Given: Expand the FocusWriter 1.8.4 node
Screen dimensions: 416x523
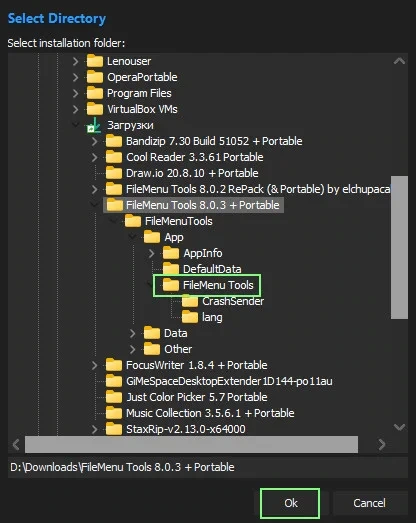Looking at the screenshot, I should (x=95, y=366).
